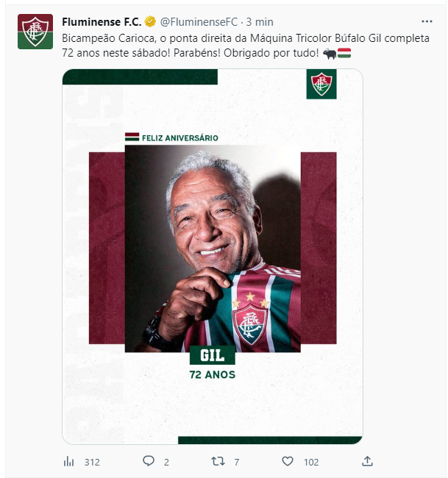
Task: Click the tricolor flag emoji in tweet
Action: tap(344, 53)
